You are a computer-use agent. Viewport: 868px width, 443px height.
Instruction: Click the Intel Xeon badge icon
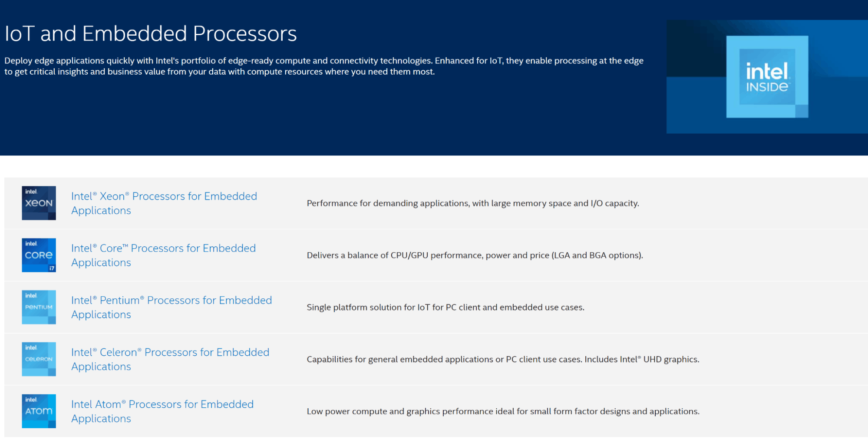tap(39, 203)
